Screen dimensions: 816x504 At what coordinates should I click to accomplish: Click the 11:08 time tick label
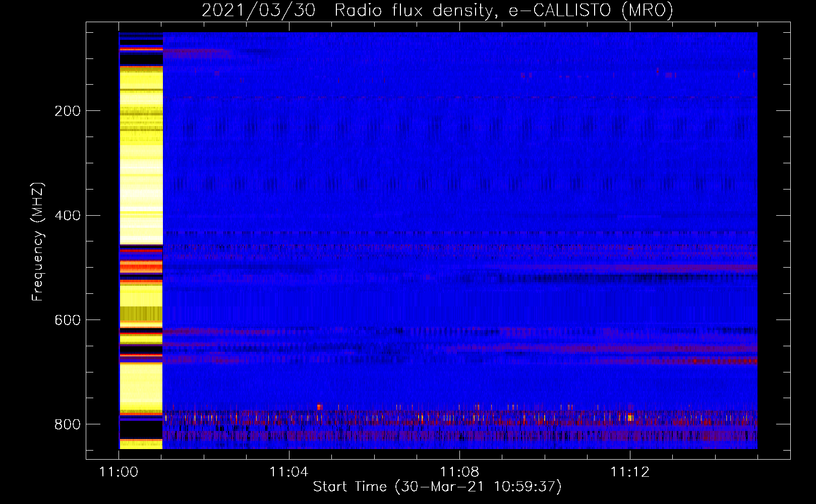click(459, 472)
